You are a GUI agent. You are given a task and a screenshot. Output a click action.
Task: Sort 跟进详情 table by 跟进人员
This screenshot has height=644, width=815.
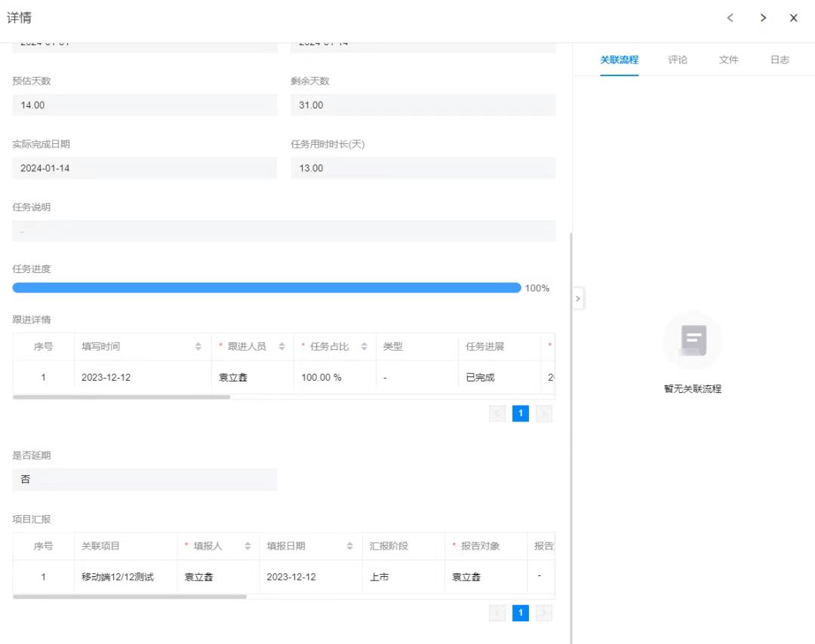point(281,346)
